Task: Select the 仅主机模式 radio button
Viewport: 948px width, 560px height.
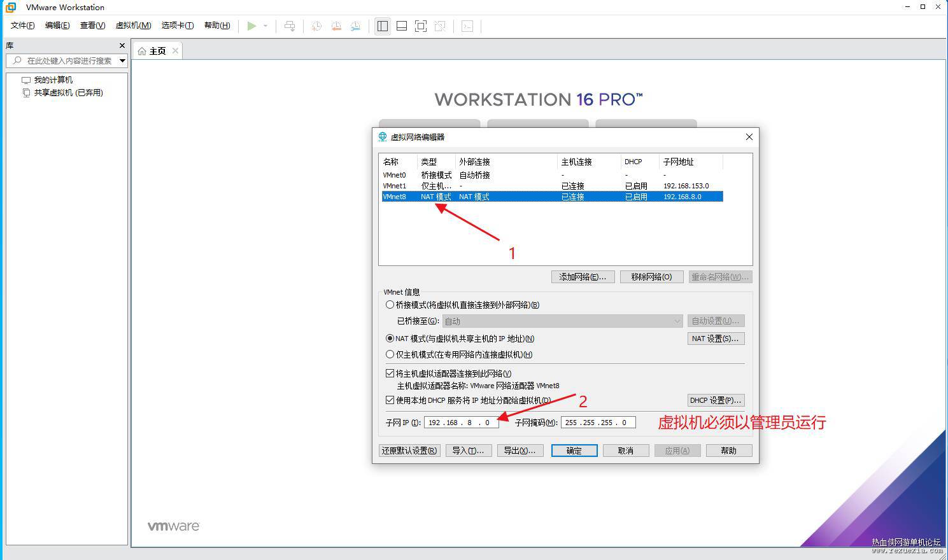Action: (390, 354)
